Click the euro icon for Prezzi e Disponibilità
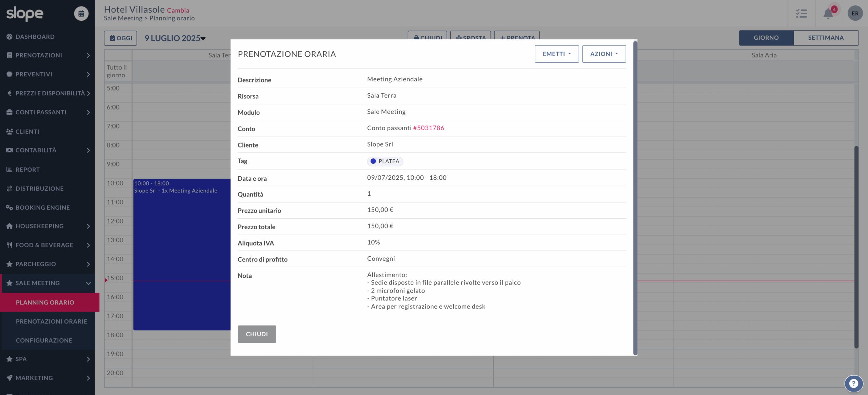Screen dimensions: 868x395 coord(9,93)
